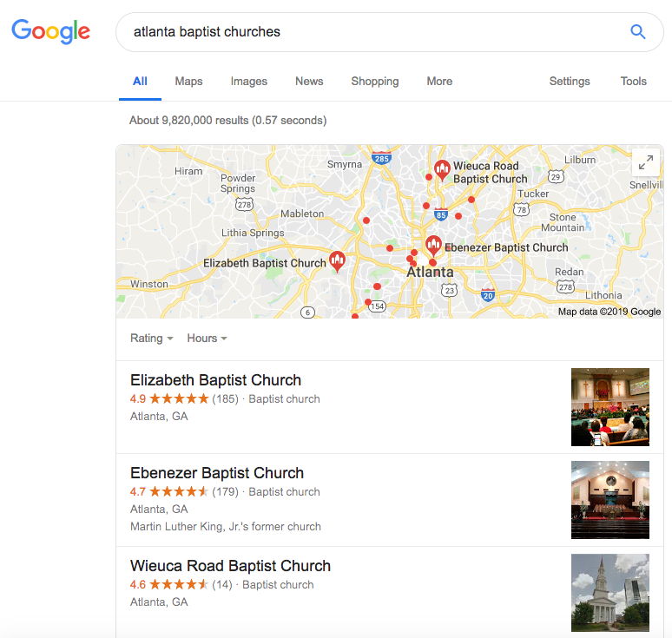Switch to the Maps tab
672x638 pixels.
coord(188,82)
